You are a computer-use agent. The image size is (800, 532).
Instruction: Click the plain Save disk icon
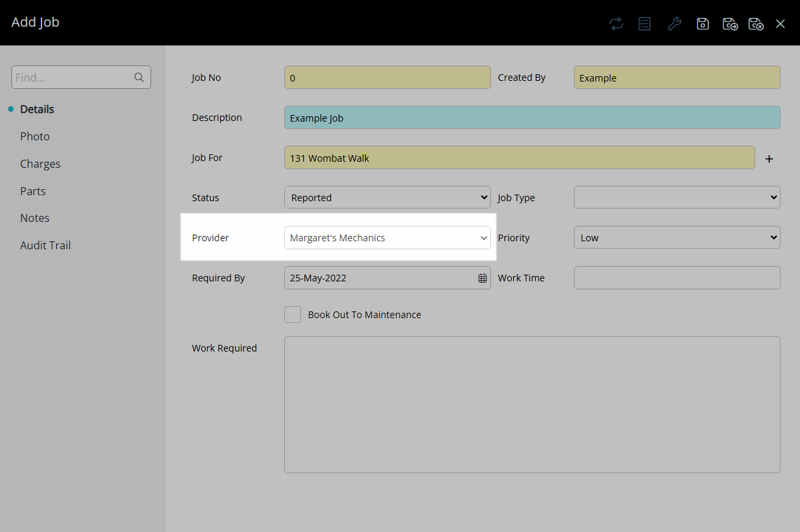point(702,23)
